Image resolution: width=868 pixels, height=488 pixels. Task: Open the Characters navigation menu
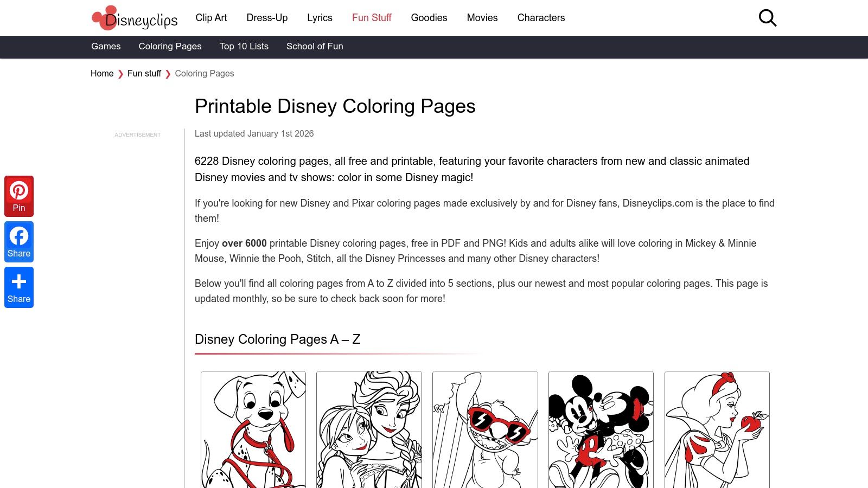pyautogui.click(x=541, y=17)
